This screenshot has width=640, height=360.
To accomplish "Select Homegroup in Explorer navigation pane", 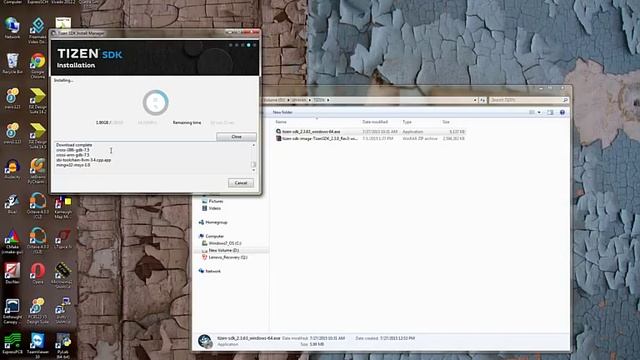I will pyautogui.click(x=213, y=222).
